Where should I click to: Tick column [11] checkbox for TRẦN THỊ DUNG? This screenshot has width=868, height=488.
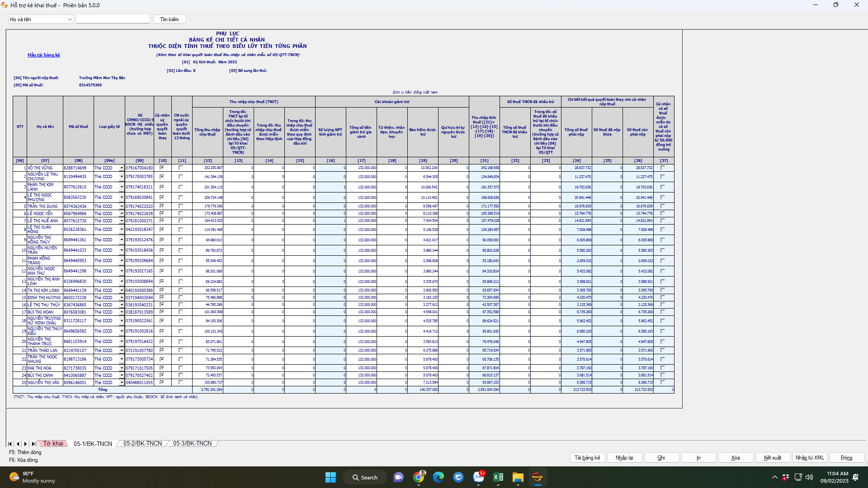[x=181, y=206]
